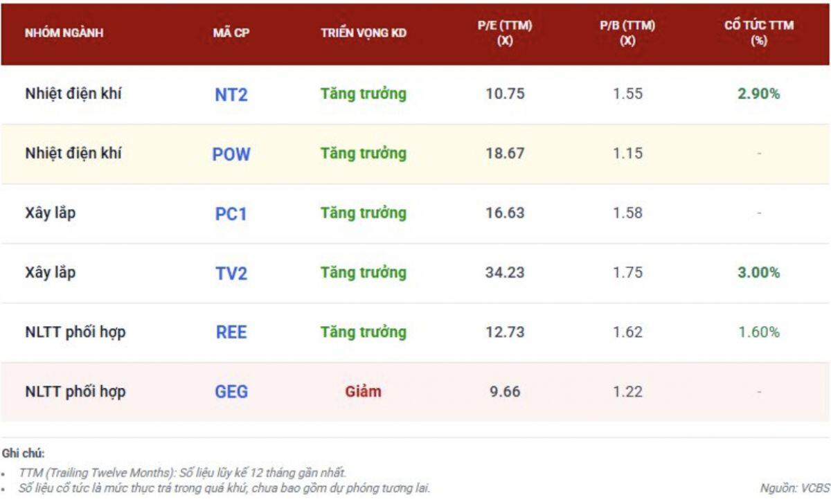This screenshot has width=831, height=504.
Task: Open the REE stock code link
Action: click(231, 332)
